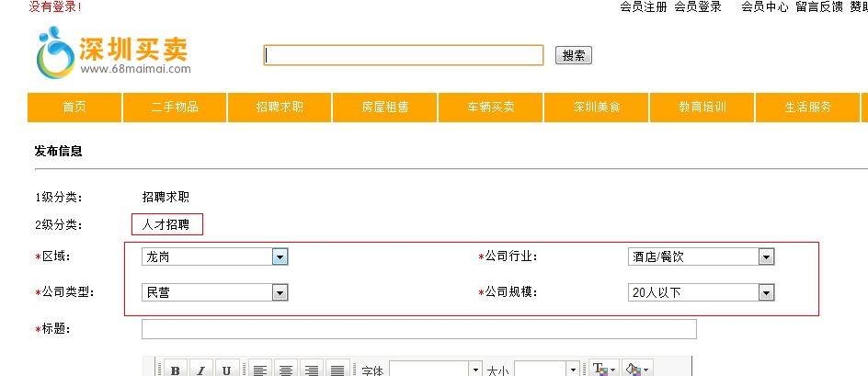Open the 公司规模 dropdown showing 20人以下

click(x=701, y=292)
